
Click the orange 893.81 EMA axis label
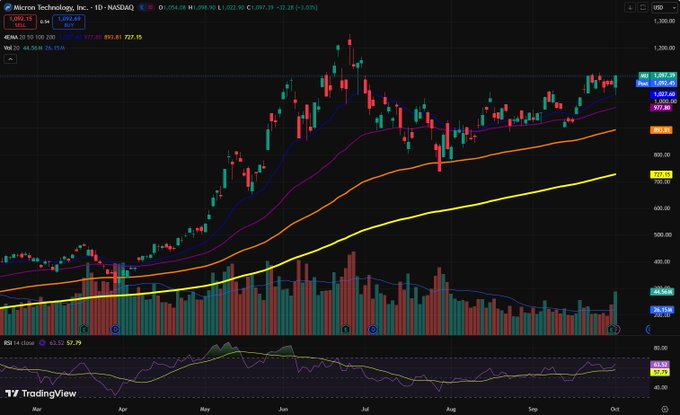(661, 130)
